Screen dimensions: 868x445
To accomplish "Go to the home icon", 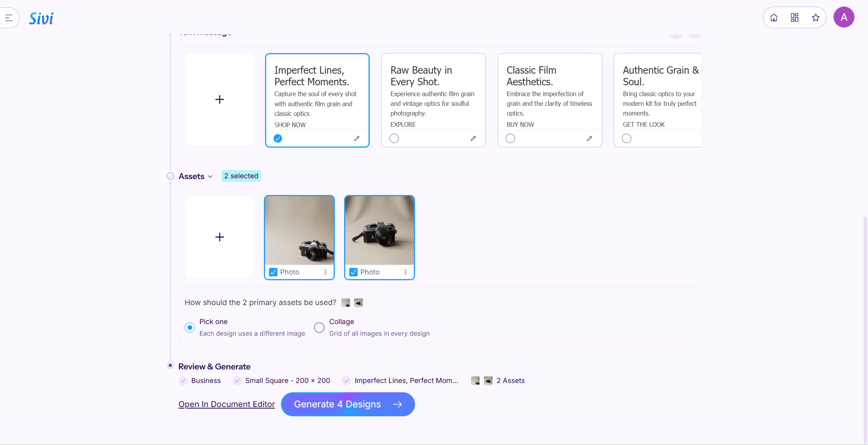I will pyautogui.click(x=774, y=17).
